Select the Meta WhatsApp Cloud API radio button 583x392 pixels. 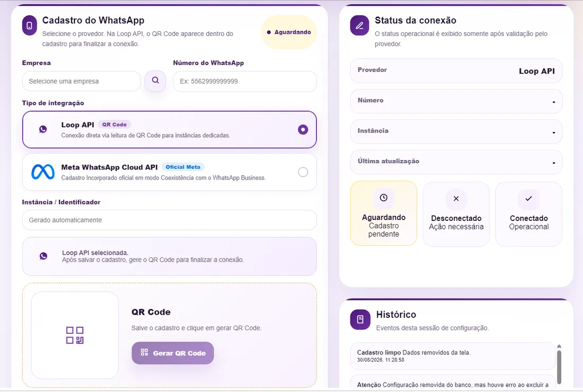[x=303, y=172]
